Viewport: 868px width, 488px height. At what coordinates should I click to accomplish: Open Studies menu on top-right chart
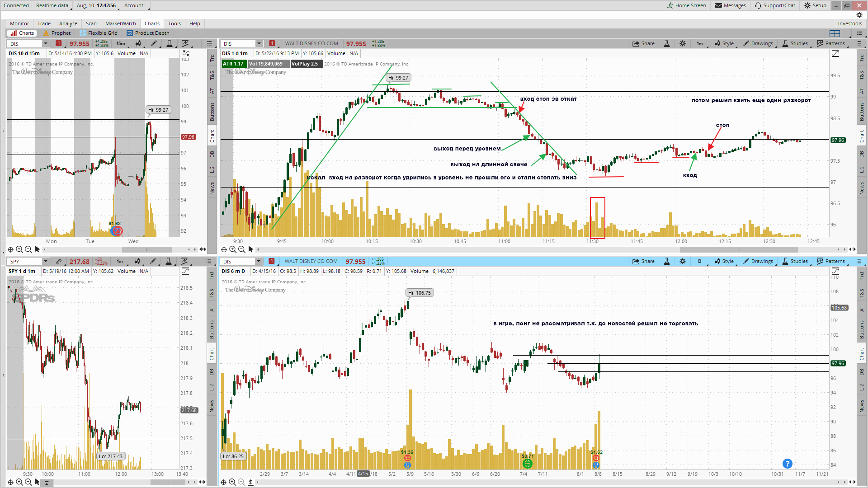click(x=795, y=44)
